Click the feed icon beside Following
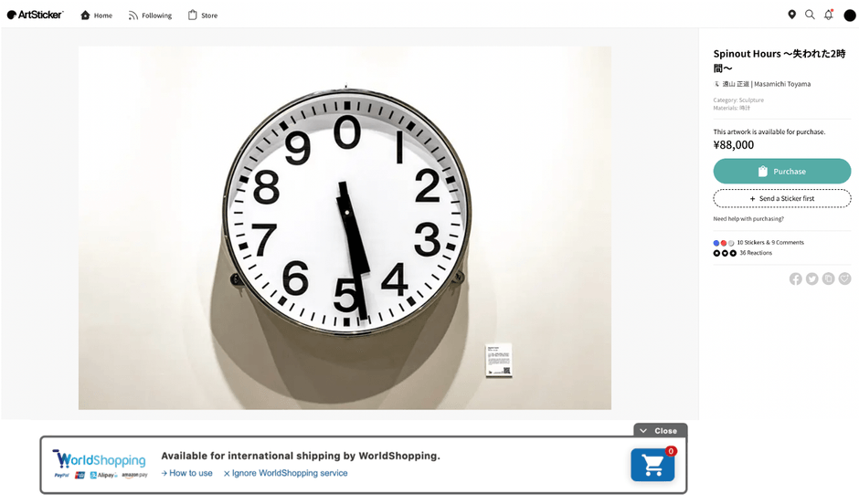Screen dimensions: 859x504 point(133,16)
